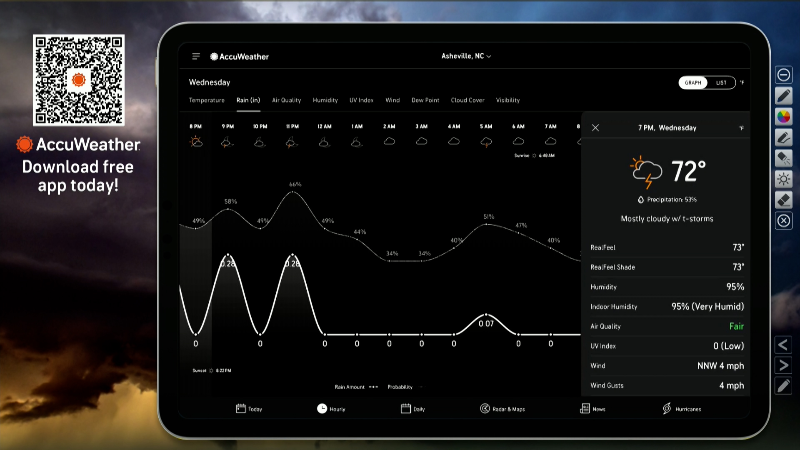Open the Visibility tab
Image resolution: width=800 pixels, height=450 pixels.
(508, 100)
